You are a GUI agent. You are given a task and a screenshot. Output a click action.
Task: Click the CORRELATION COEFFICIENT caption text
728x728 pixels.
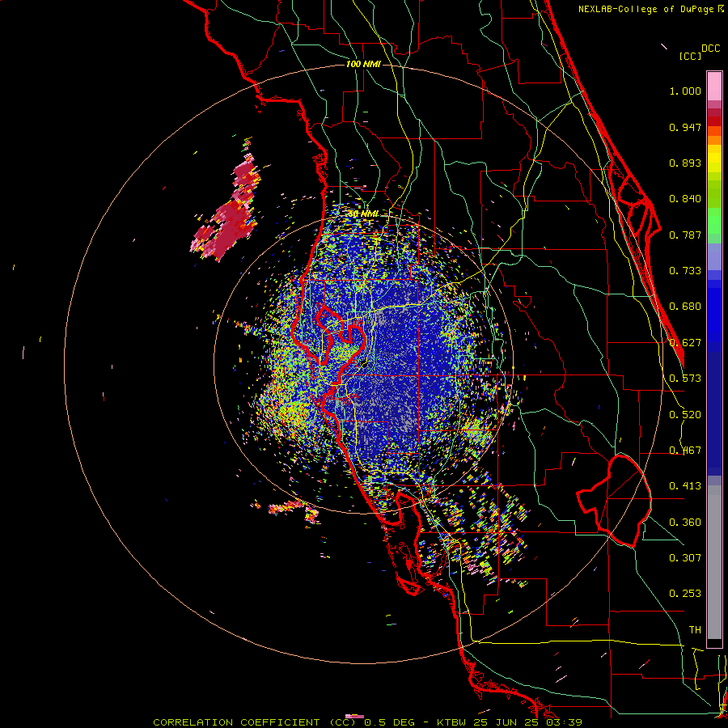click(x=236, y=722)
